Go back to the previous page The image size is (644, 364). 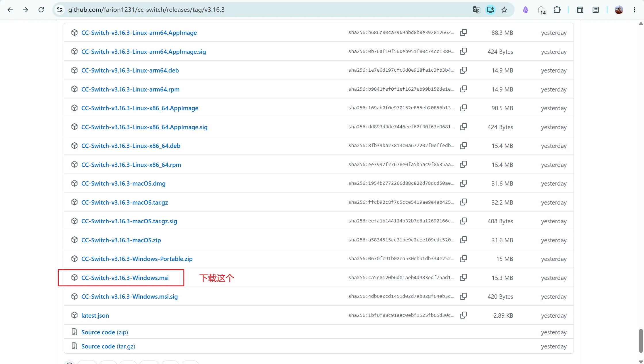pos(10,10)
